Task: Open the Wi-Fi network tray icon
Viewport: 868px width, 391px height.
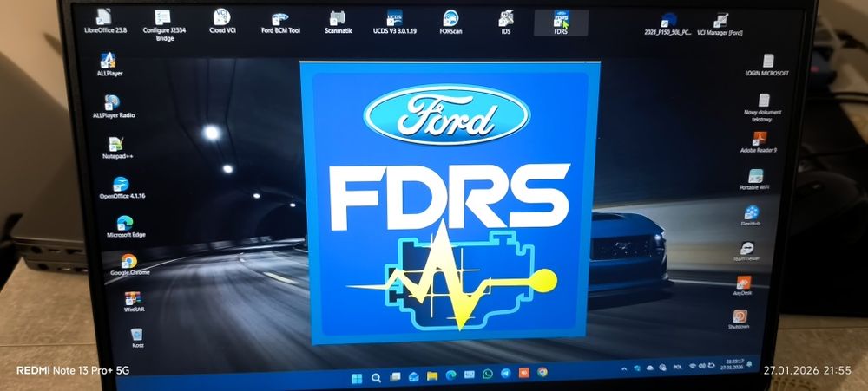Action: click(x=692, y=366)
